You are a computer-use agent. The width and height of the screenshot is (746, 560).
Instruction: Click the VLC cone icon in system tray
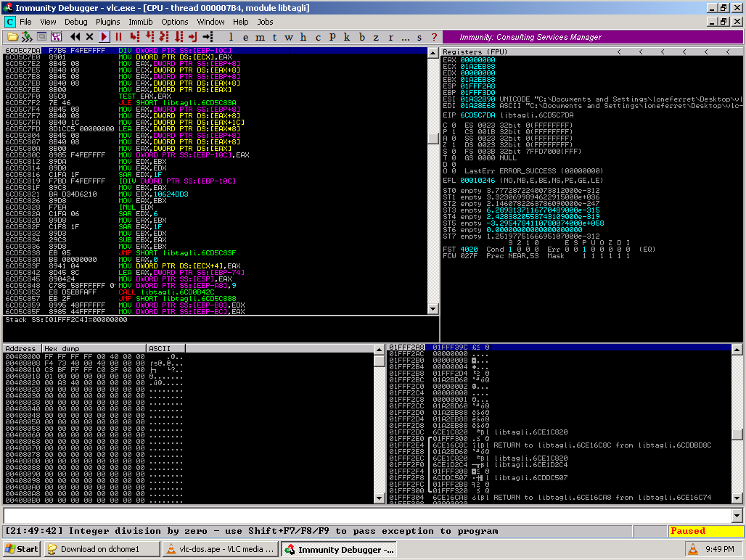tap(693, 550)
